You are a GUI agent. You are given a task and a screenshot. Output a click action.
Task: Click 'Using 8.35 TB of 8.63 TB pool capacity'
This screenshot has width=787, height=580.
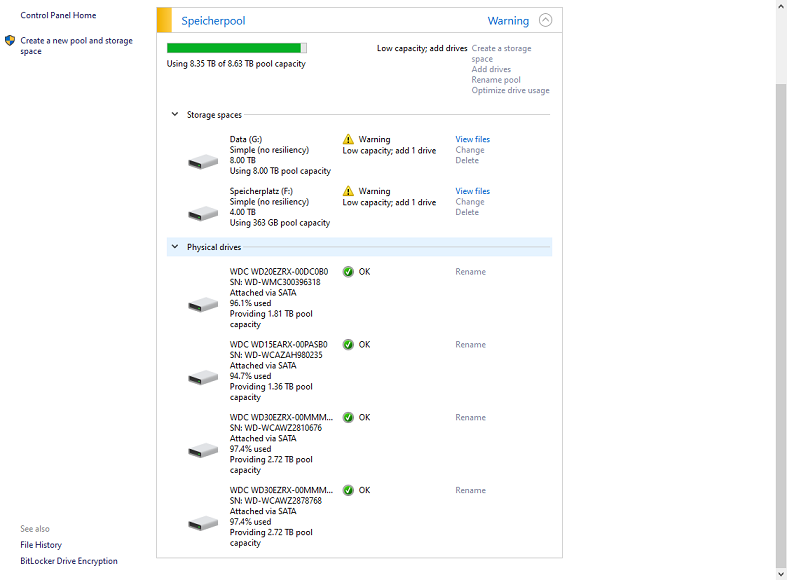pyautogui.click(x=236, y=64)
